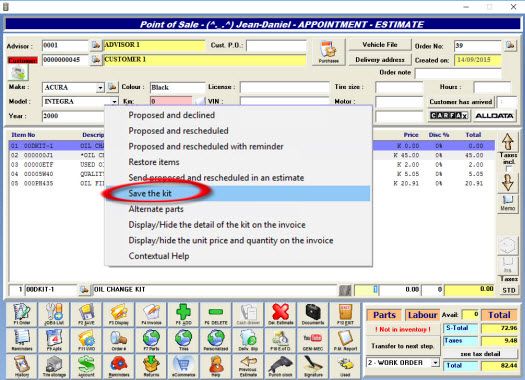Click the Order note input field

(x=458, y=73)
